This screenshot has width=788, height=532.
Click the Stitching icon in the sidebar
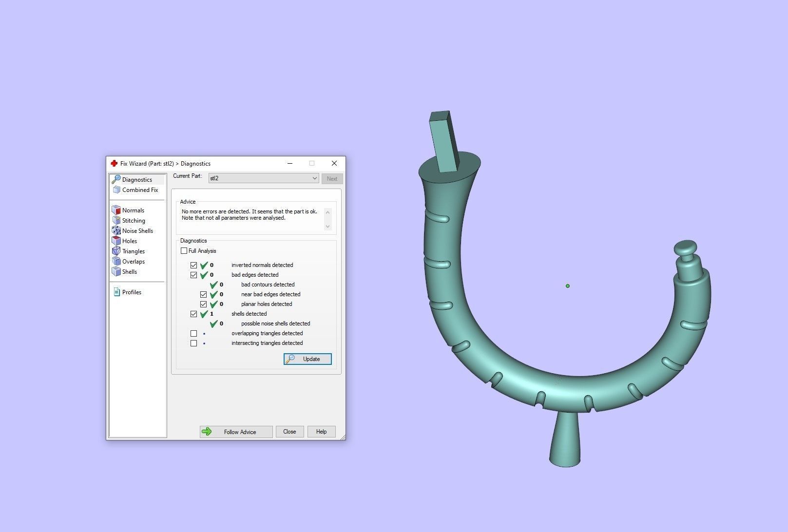(116, 220)
